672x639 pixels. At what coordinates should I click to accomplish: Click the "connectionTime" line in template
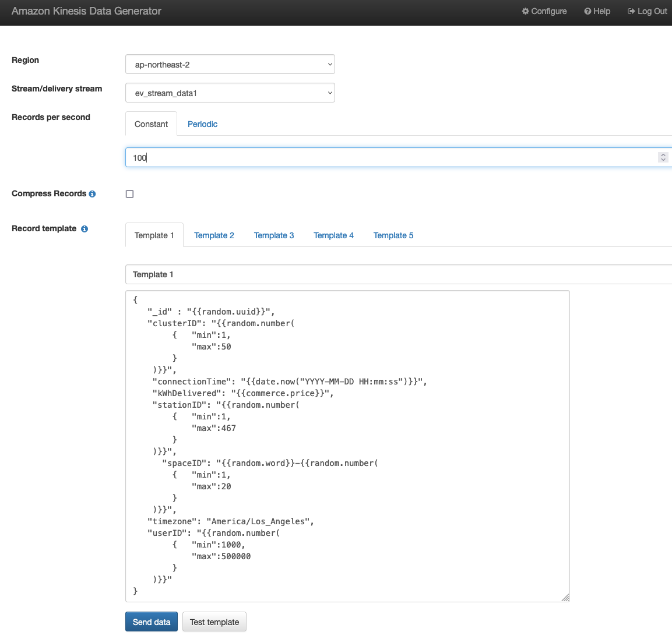290,382
